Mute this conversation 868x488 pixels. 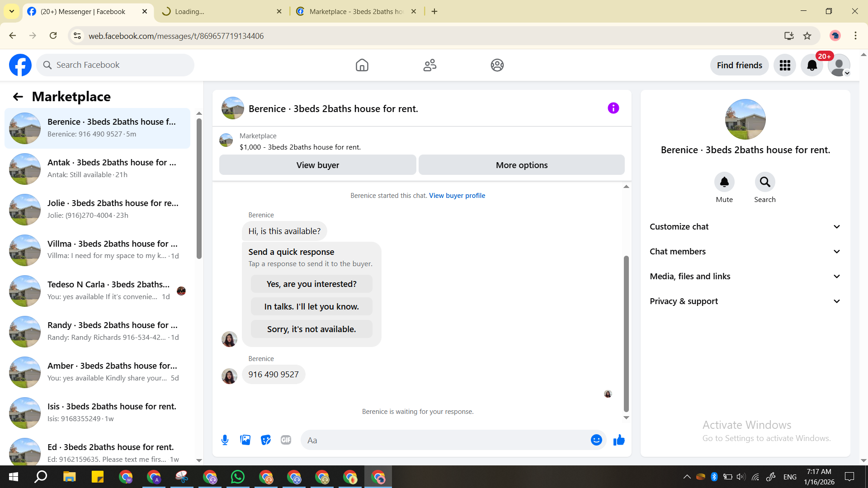[x=724, y=182]
